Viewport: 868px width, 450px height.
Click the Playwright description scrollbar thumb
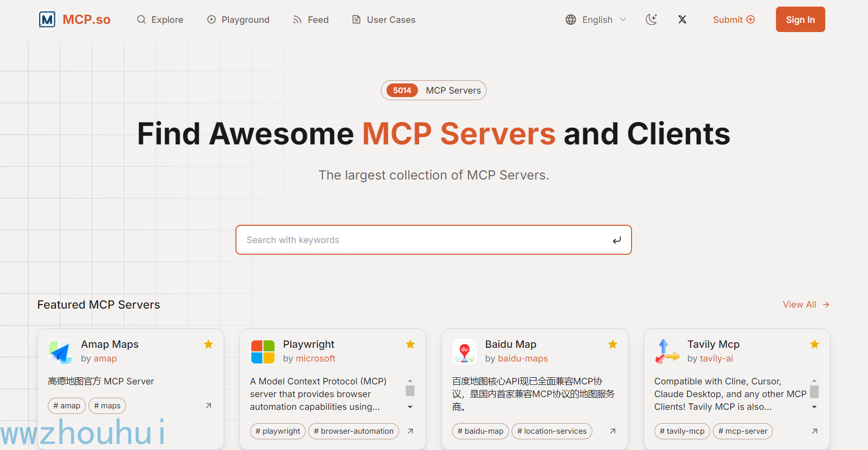[410, 391]
